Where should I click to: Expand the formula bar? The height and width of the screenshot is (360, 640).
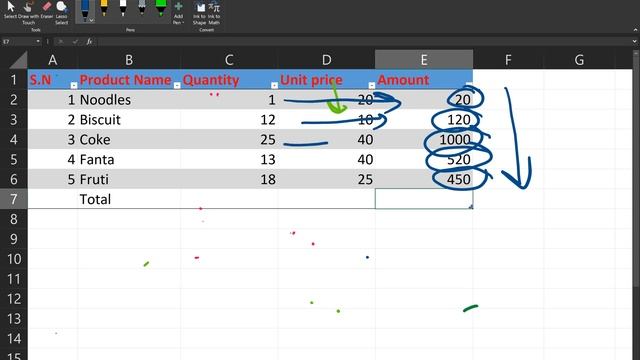(634, 42)
